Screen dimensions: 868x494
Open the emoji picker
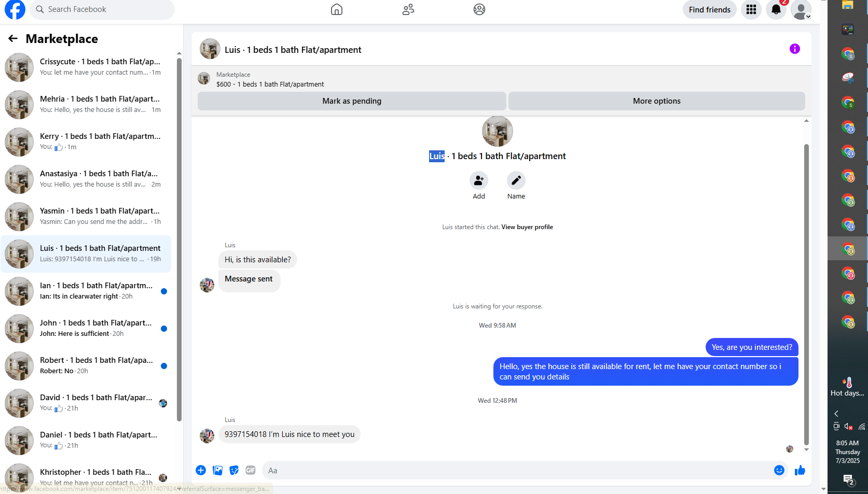(779, 470)
